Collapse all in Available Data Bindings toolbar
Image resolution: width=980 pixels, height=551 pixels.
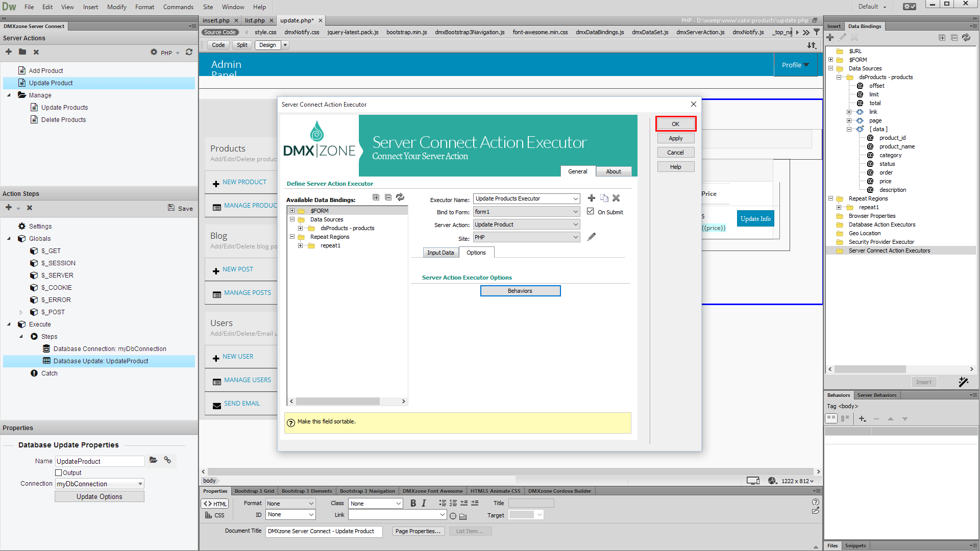388,197
